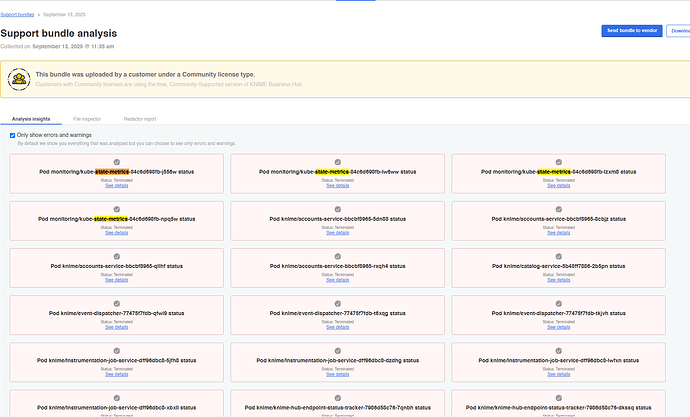Switch to the Analysis insights tab
The image size is (690, 417).
[31, 119]
